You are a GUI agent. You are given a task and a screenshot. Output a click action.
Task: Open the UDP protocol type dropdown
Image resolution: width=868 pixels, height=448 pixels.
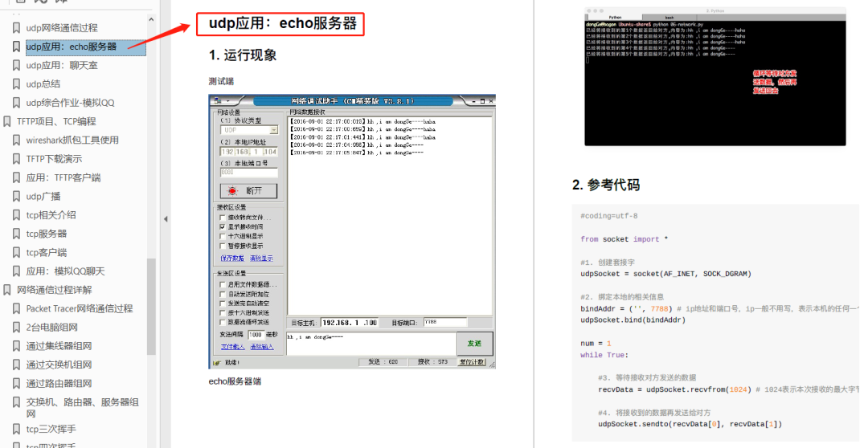pos(273,129)
